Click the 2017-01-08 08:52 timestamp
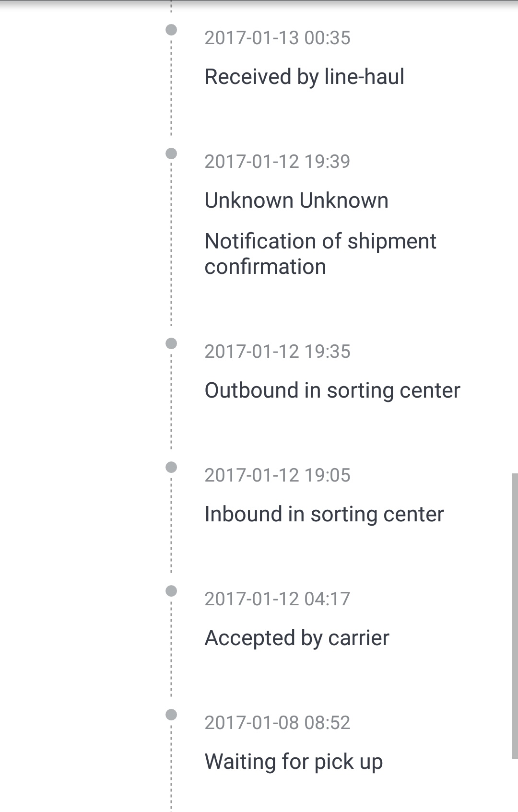 277,723
